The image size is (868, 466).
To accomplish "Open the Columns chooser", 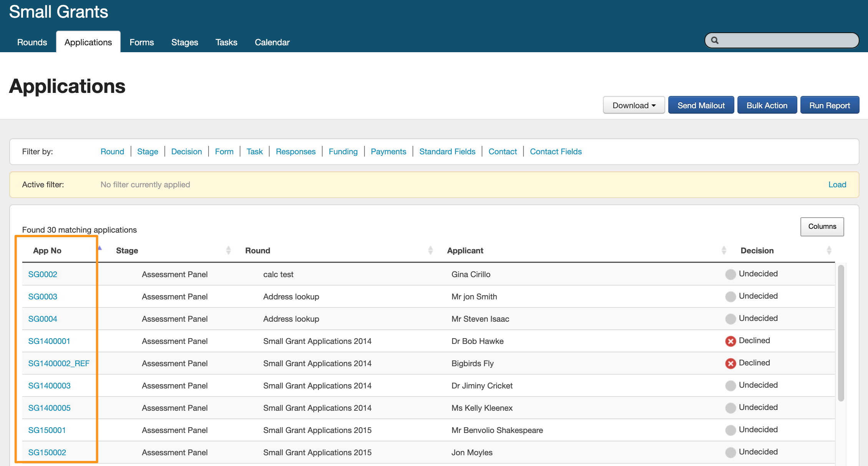I will click(822, 226).
